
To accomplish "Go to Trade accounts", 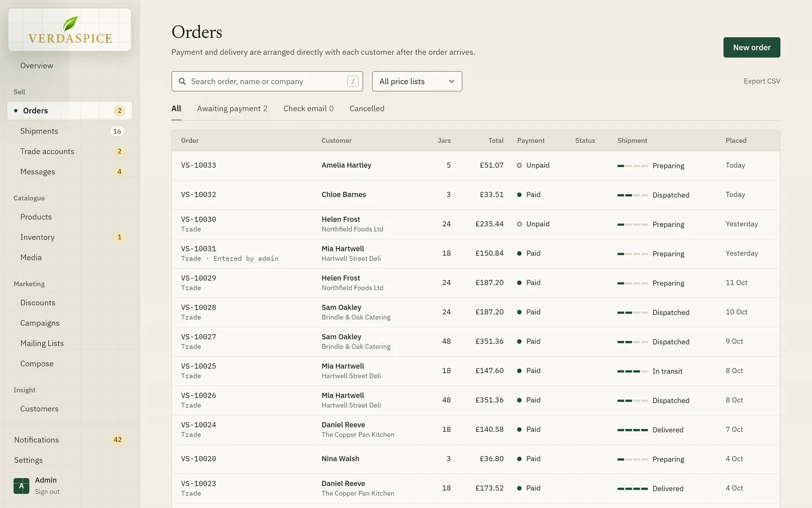I will pos(70,151).
